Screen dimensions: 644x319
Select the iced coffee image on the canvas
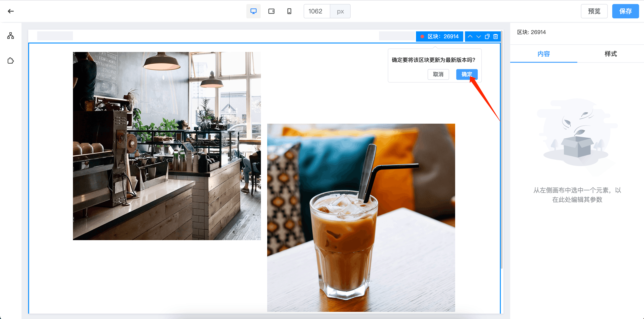[361, 218]
